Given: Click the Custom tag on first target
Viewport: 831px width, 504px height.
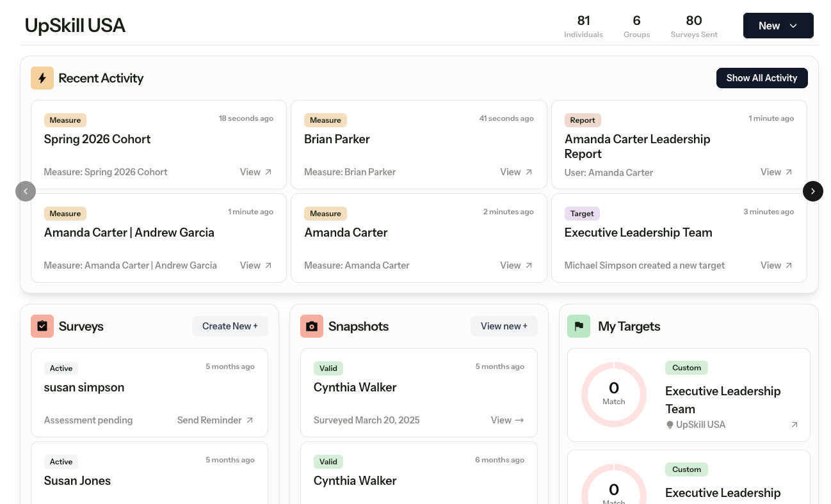Looking at the screenshot, I should tap(687, 368).
